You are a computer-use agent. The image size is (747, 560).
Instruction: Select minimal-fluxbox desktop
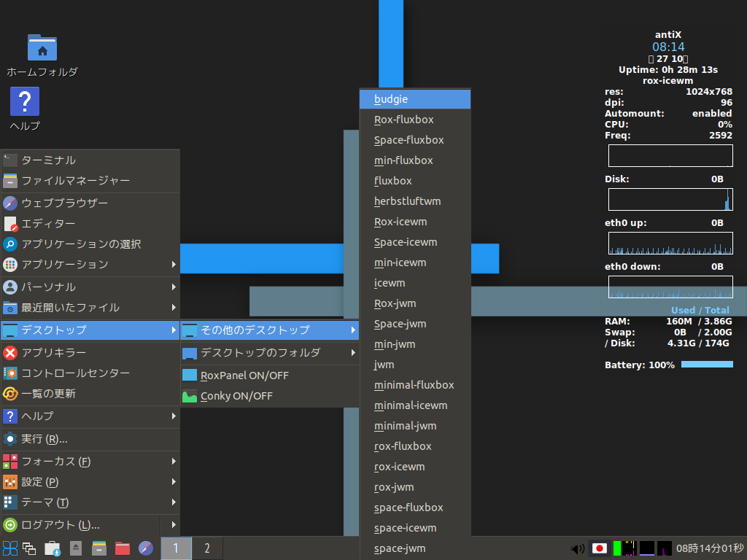415,385
